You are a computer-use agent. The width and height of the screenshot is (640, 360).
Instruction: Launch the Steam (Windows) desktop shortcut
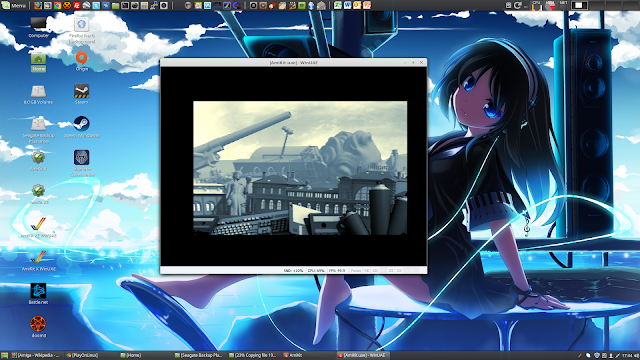tap(82, 127)
